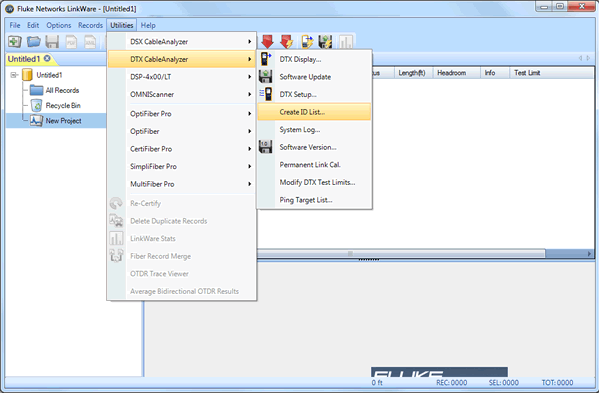This screenshot has height=393, width=599.
Task: Expand the OptiFiber submenu
Action: coord(181,131)
